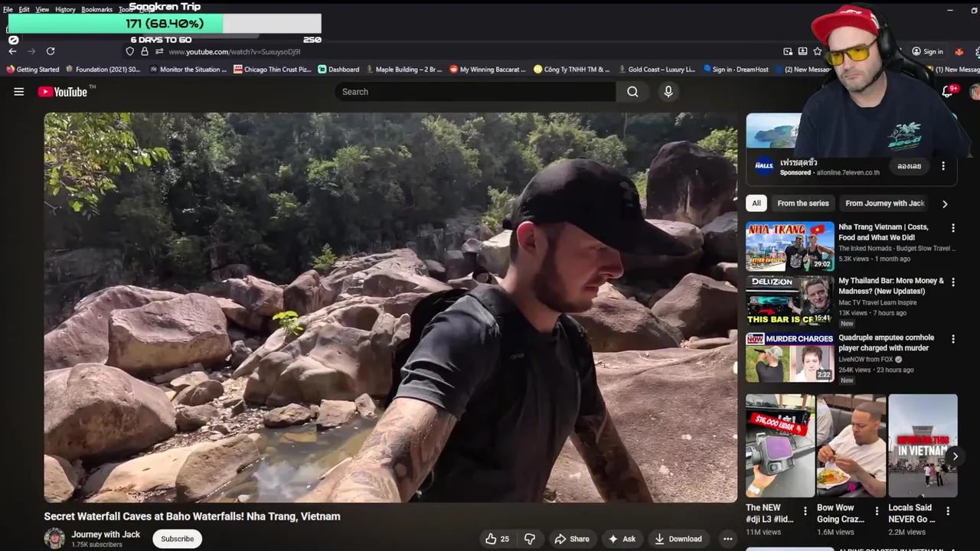Launch picture-in-picture icon in address bar

pyautogui.click(x=788, y=51)
